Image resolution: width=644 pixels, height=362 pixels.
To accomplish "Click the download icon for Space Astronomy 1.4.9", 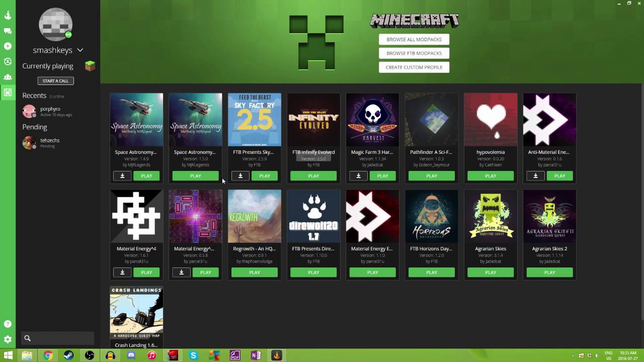I will coord(122,176).
